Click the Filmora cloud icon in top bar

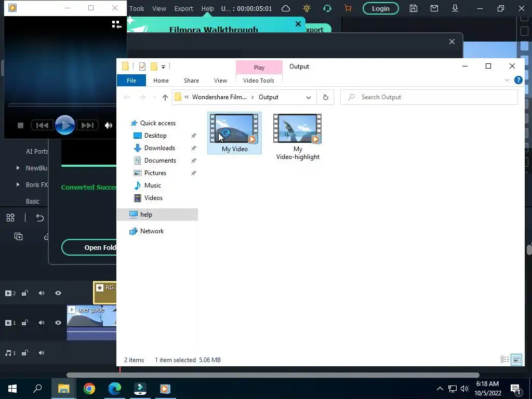tap(286, 8)
